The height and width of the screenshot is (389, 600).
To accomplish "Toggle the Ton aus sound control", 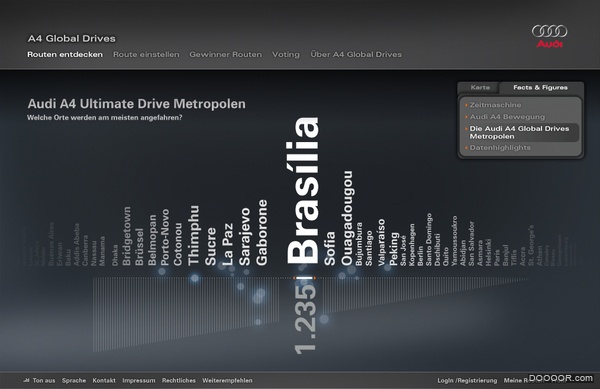I will point(39,380).
